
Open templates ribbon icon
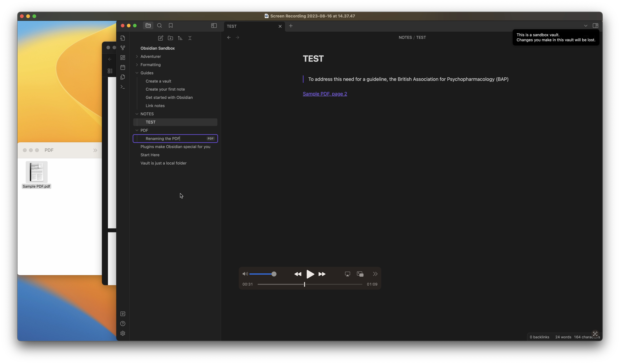(123, 77)
